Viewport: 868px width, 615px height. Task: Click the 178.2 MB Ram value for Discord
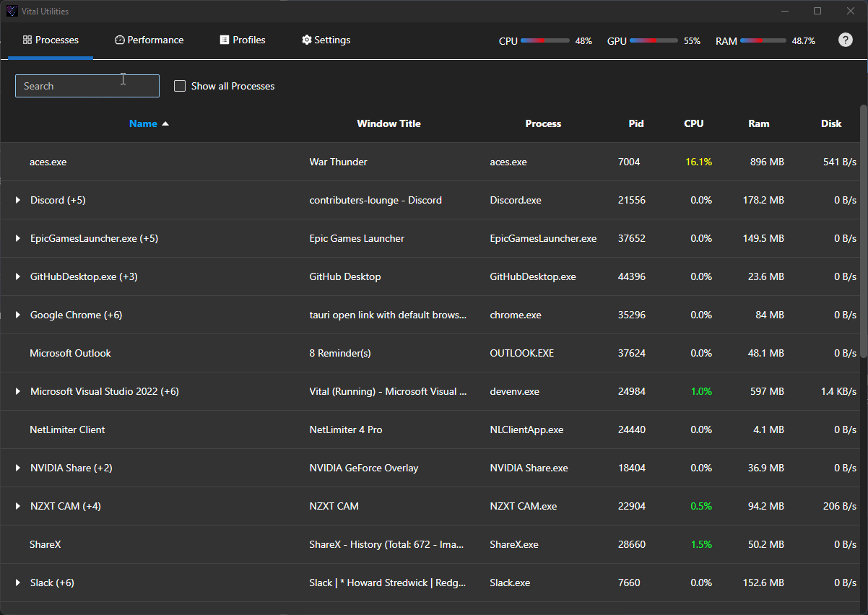coord(763,200)
